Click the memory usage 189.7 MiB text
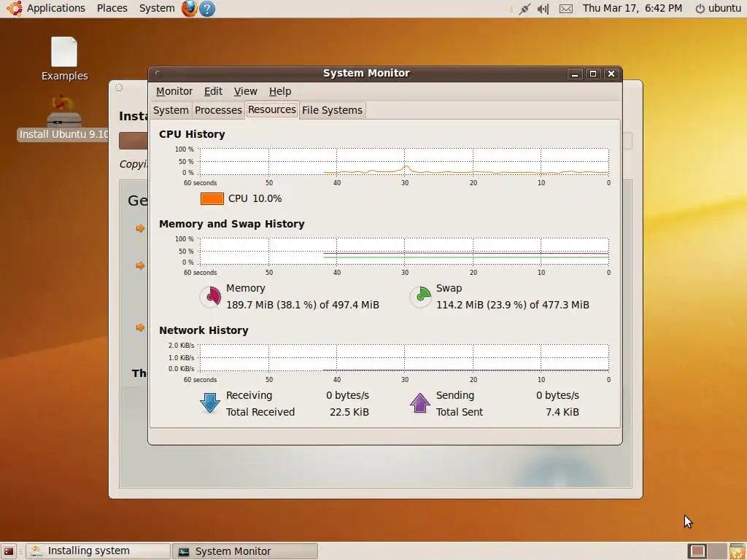This screenshot has width=747, height=560. coord(303,305)
